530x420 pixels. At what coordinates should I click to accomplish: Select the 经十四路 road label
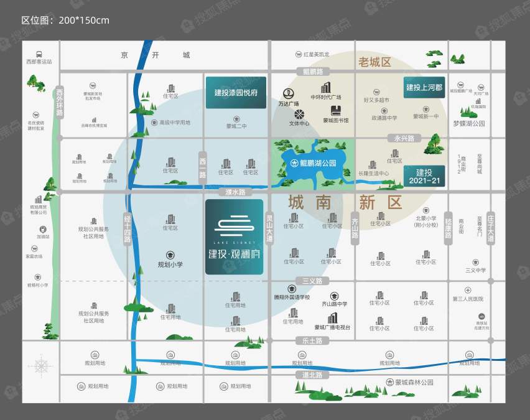pos(128,229)
